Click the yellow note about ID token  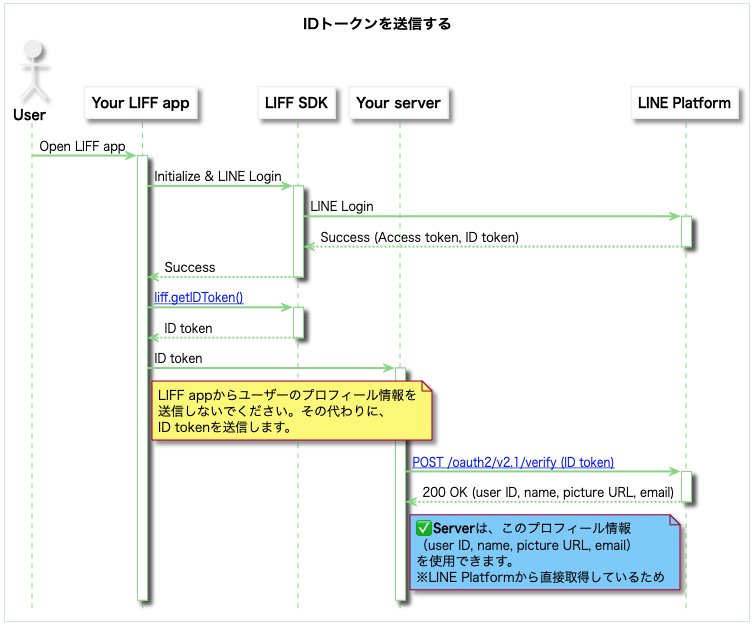[292, 410]
